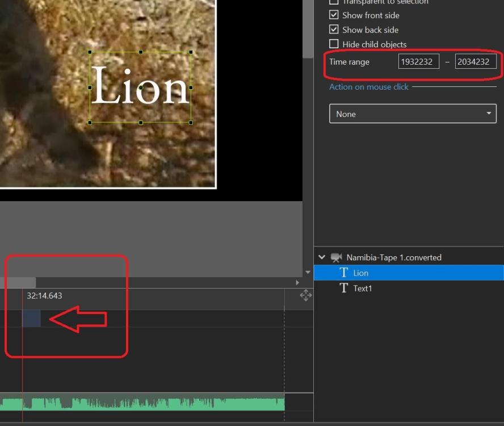Click the blue keyframe block on the timeline
This screenshot has width=504, height=426.
coord(31,319)
